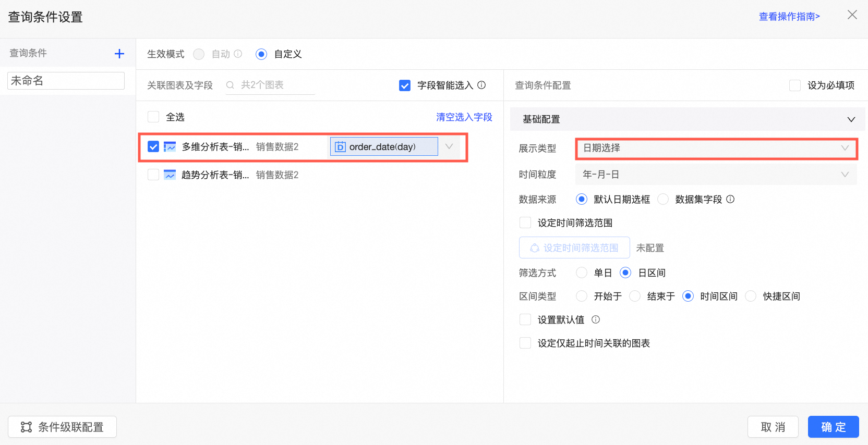The height and width of the screenshot is (445, 868).
Task: Enable 设为必填项 checkbox
Action: pos(795,85)
